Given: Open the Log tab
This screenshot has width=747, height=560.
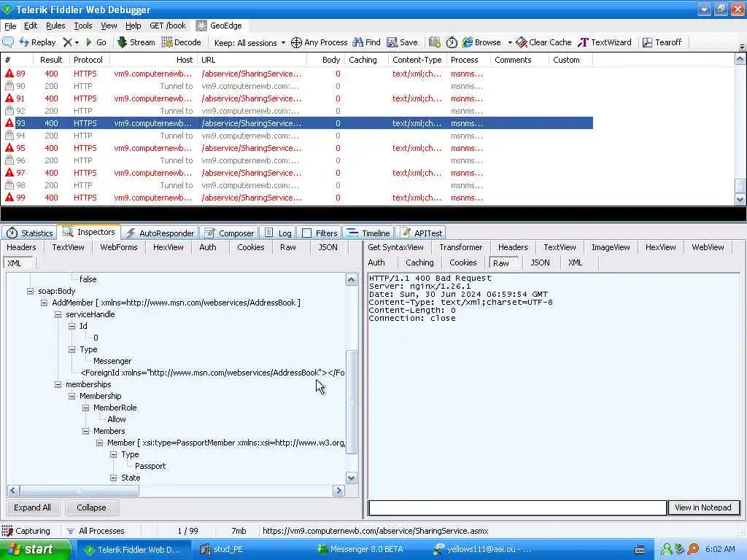Looking at the screenshot, I should point(278,233).
